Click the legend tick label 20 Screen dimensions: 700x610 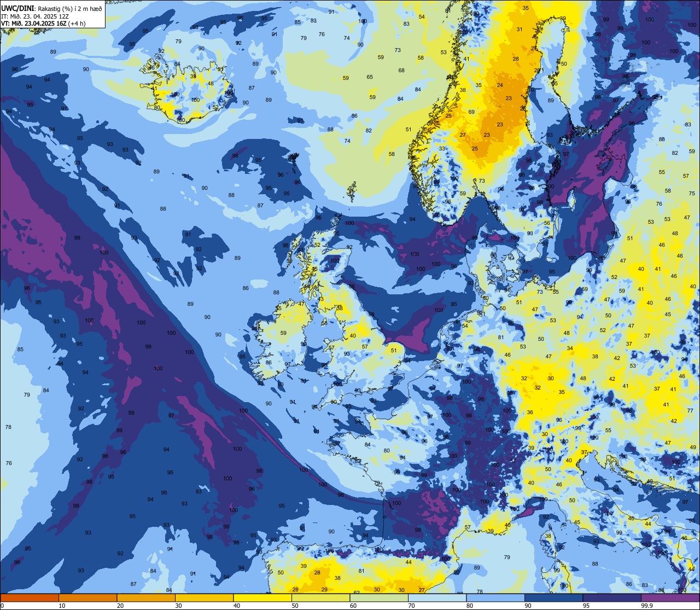[x=120, y=606]
